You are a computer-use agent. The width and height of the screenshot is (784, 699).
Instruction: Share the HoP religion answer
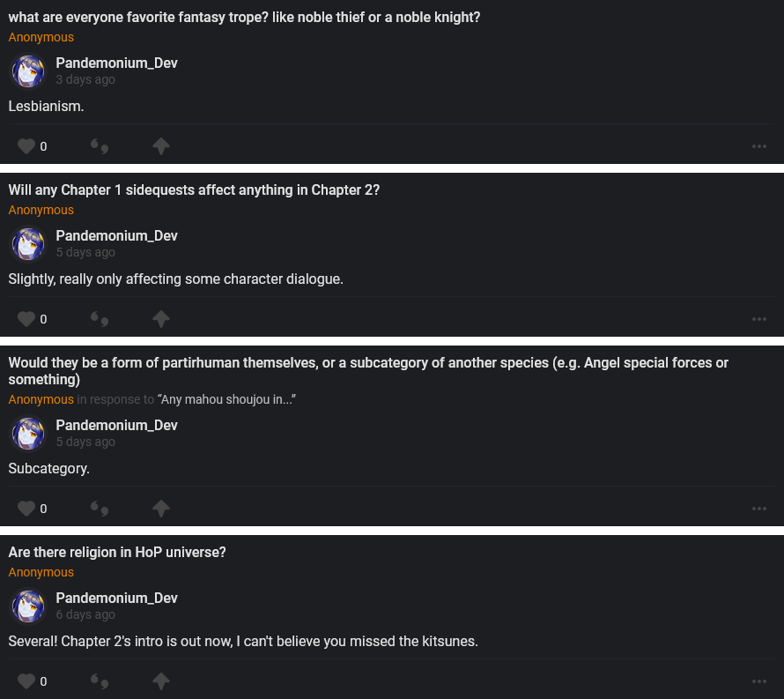(x=161, y=681)
